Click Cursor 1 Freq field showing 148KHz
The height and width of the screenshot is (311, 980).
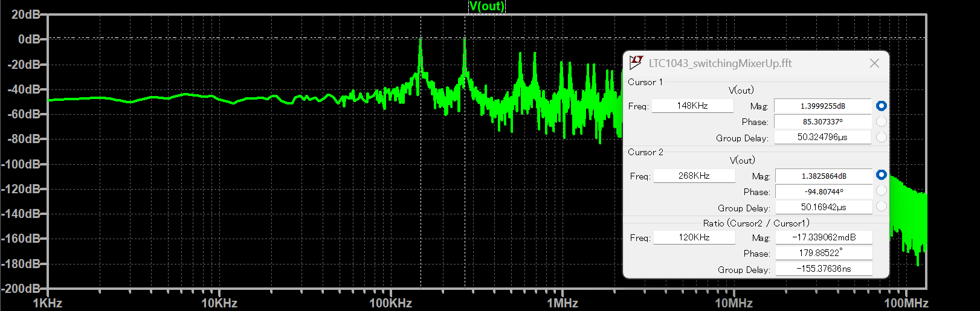click(x=692, y=106)
